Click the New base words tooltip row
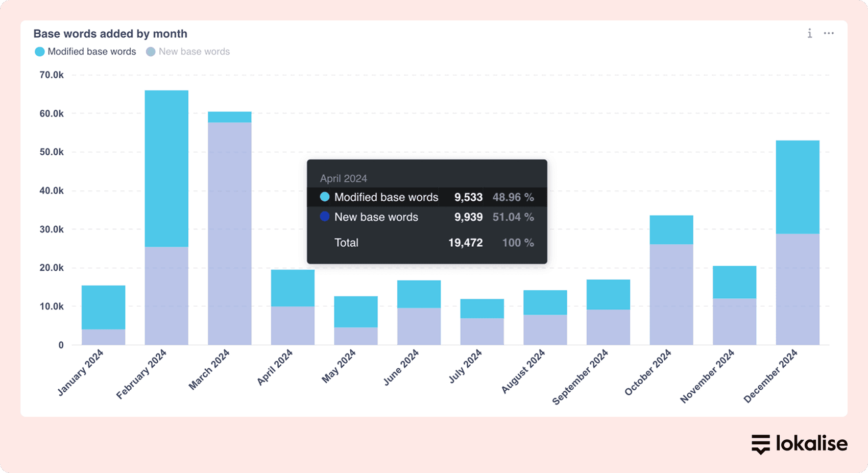868x473 pixels. pyautogui.click(x=427, y=217)
